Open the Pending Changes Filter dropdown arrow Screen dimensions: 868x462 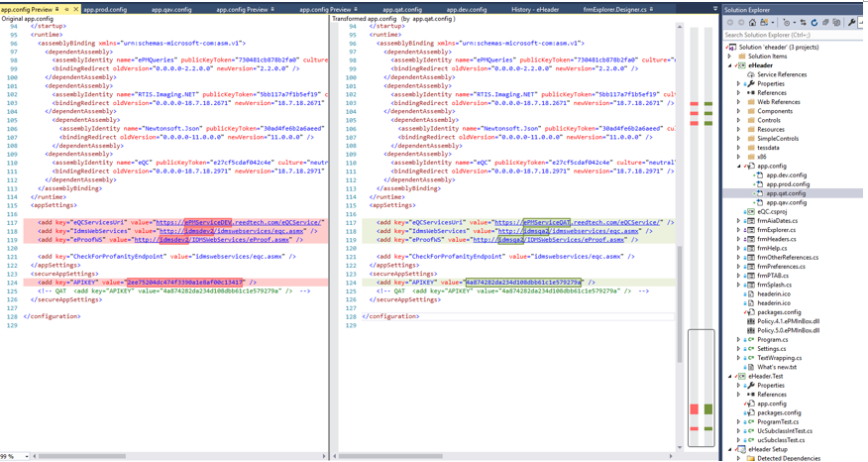pyautogui.click(x=795, y=22)
